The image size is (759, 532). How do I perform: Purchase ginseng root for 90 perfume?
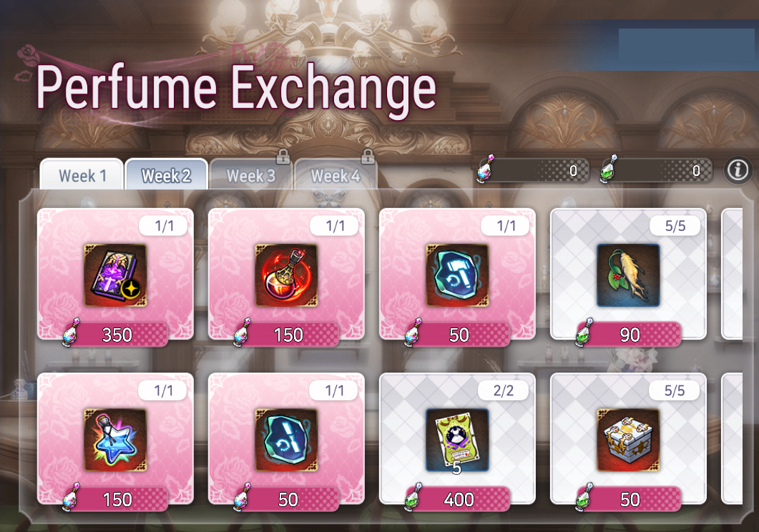[x=629, y=335]
